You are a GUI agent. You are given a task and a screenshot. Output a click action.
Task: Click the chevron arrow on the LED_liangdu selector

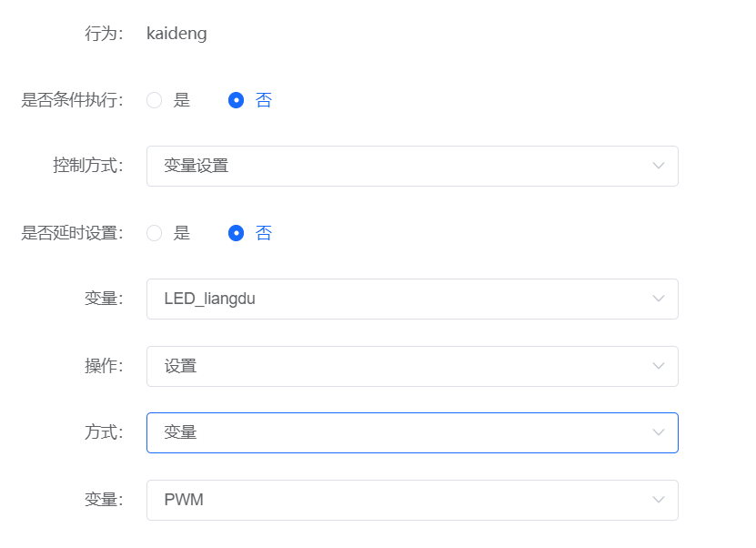(658, 299)
